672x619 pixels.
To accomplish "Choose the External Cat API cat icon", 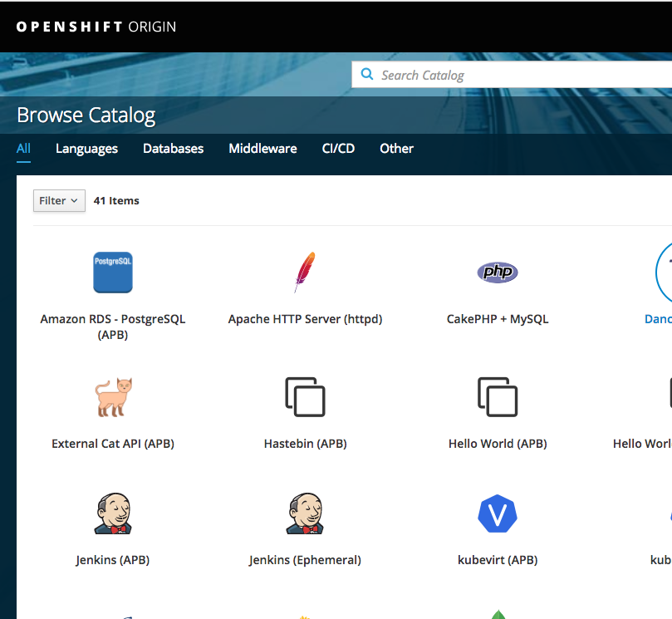I will 113,397.
